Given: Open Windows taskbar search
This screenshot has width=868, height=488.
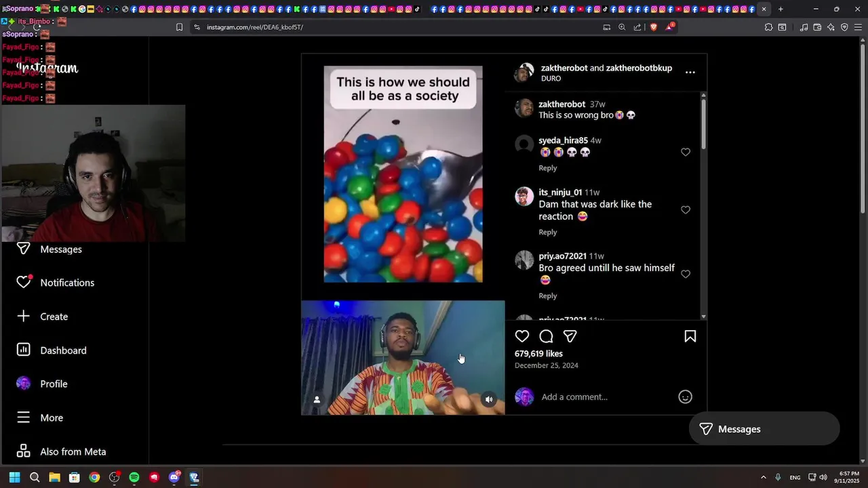Looking at the screenshot, I should 35,477.
